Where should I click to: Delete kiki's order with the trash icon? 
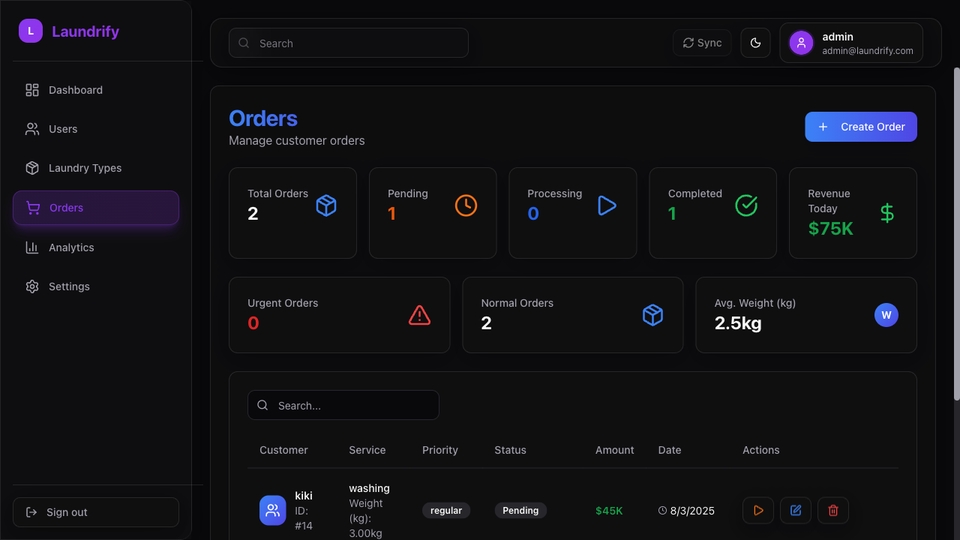point(833,510)
